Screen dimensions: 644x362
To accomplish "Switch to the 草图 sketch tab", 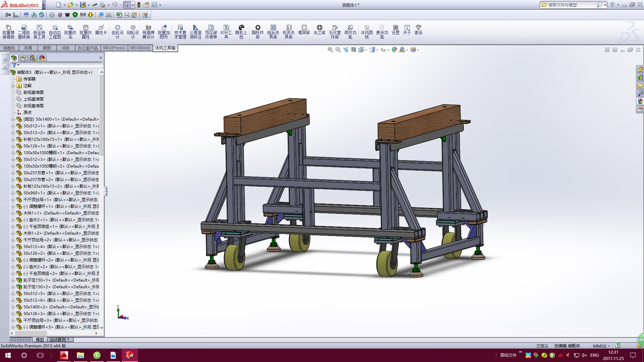I will [47, 48].
